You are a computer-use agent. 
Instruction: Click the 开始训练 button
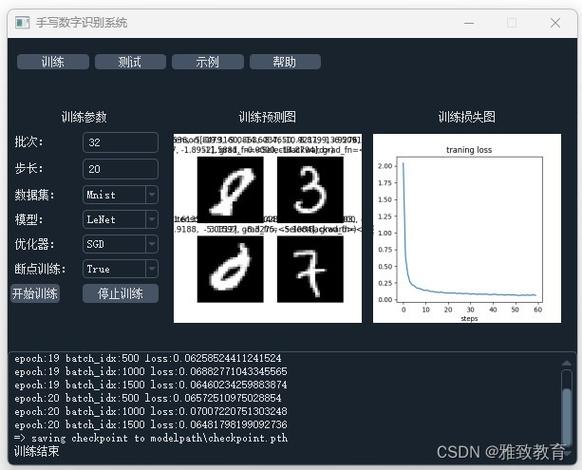tap(35, 294)
